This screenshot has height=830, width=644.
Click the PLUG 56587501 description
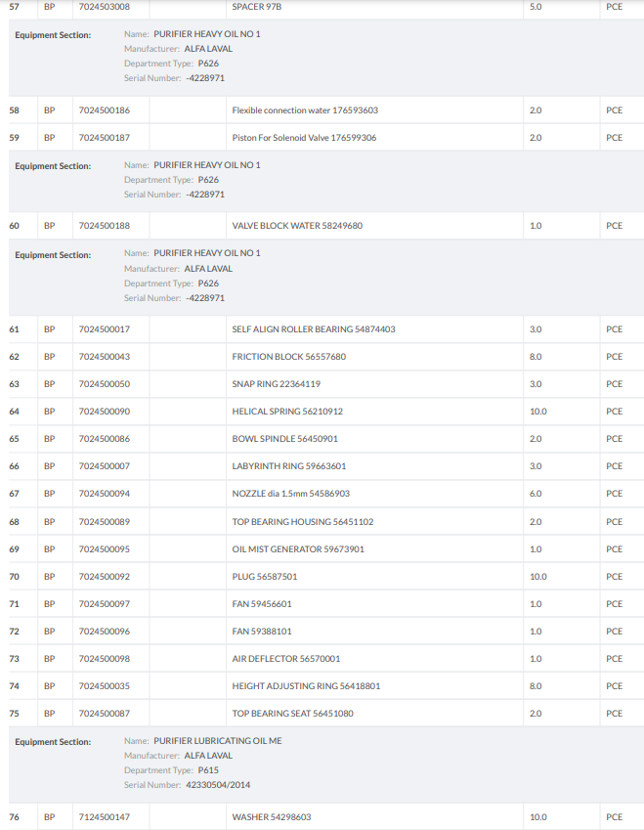click(265, 577)
